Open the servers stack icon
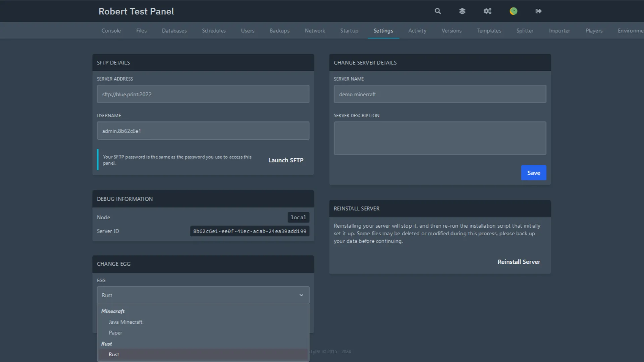644x362 pixels. [x=462, y=11]
